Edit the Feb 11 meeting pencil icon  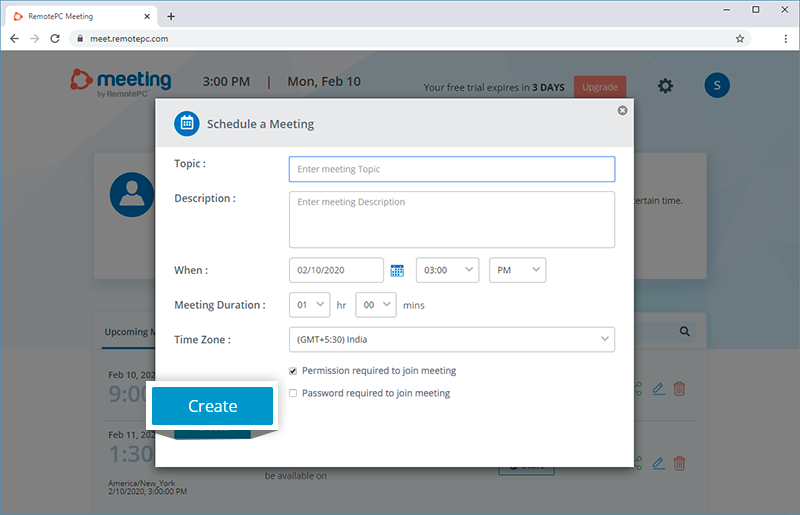659,463
